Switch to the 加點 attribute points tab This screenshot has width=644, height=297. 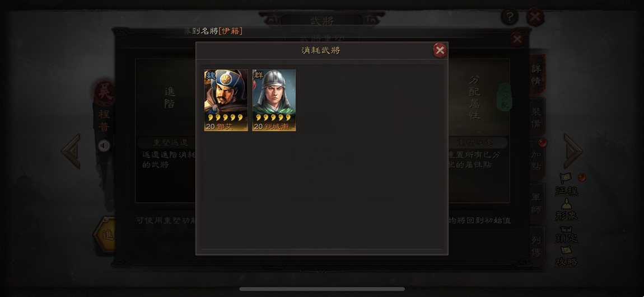point(537,161)
